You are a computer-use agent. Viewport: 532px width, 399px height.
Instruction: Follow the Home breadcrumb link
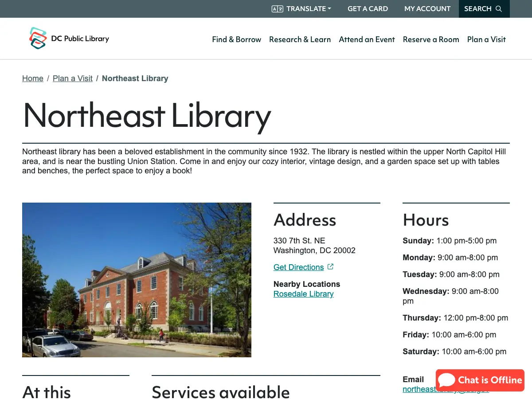point(33,78)
